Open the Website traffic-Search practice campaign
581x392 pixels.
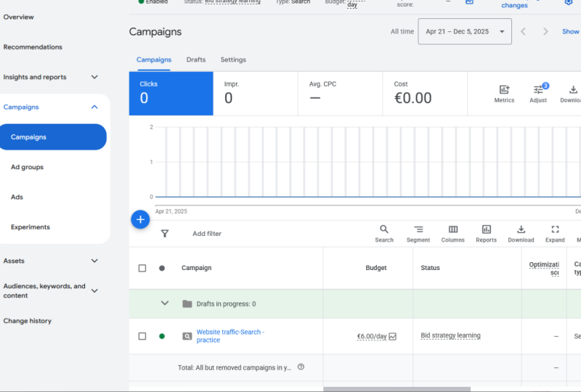[x=230, y=336]
